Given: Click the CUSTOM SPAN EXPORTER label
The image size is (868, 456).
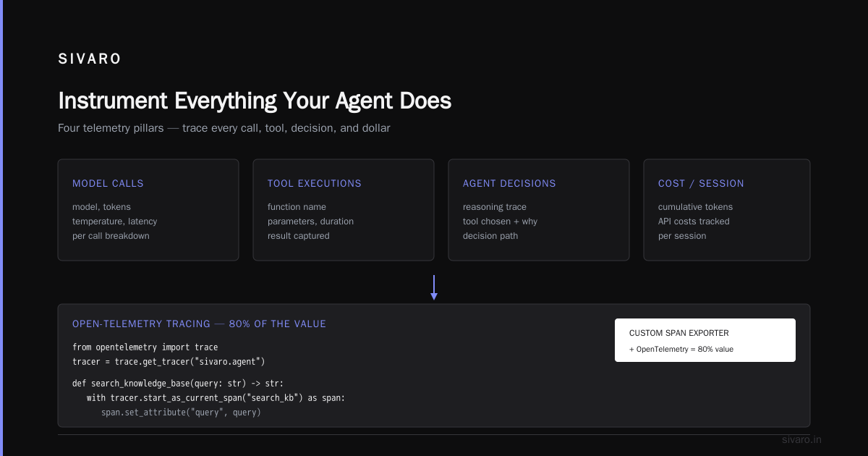Looking at the screenshot, I should point(679,334).
